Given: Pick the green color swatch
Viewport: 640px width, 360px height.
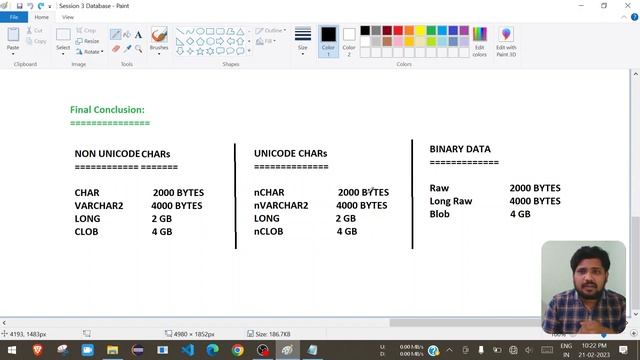Looking at the screenshot, I should point(431,30).
